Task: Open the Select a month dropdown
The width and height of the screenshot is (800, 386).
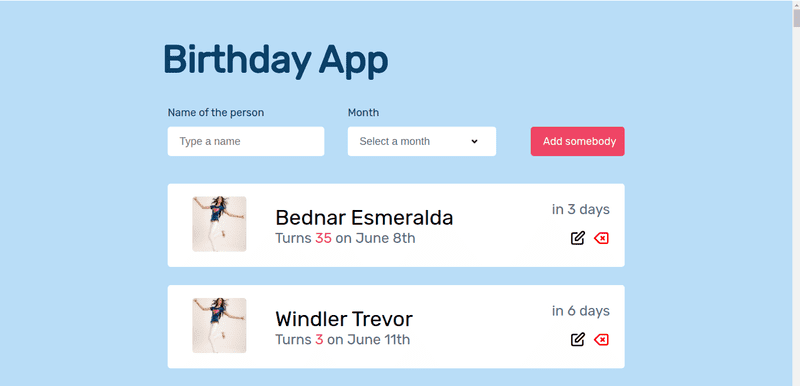Action: 421,141
